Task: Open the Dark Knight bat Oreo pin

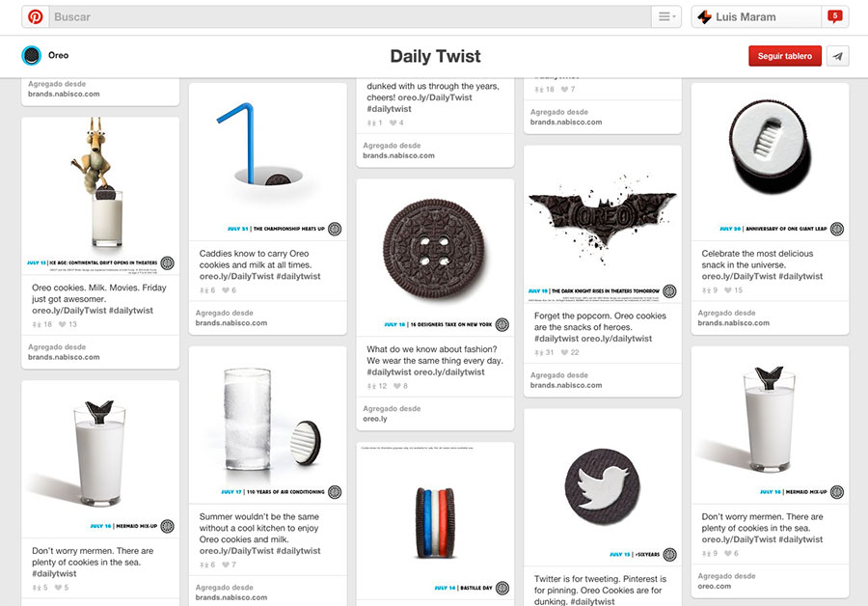Action: point(602,224)
